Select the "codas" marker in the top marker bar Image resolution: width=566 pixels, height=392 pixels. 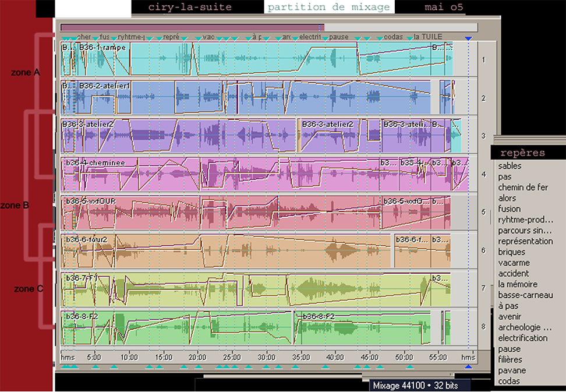coord(394,37)
